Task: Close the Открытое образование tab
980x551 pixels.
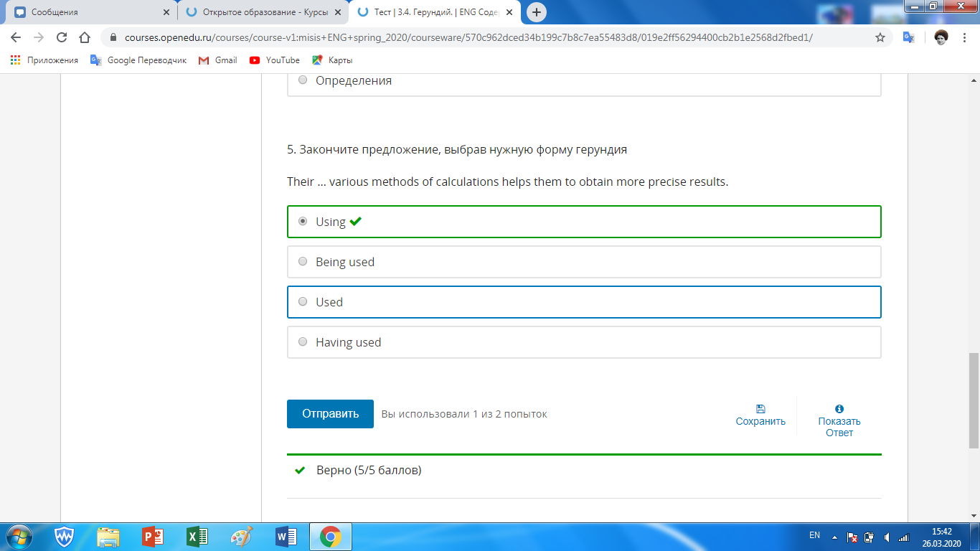Action: tap(338, 12)
